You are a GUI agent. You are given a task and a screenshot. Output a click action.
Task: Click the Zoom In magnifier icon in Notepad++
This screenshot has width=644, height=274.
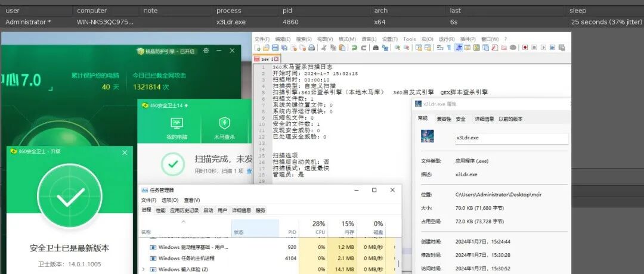click(397, 48)
